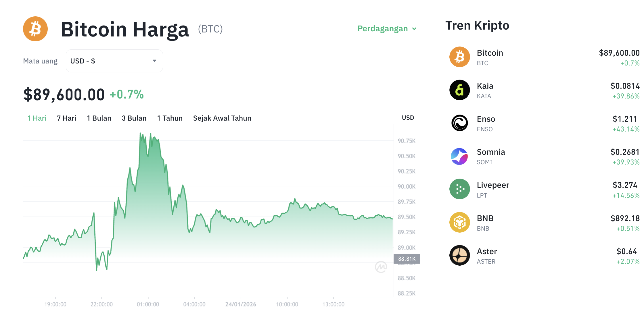Click the Bitcoin BTC logo in the page header
Image resolution: width=644 pixels, height=309 pixels.
[35, 29]
